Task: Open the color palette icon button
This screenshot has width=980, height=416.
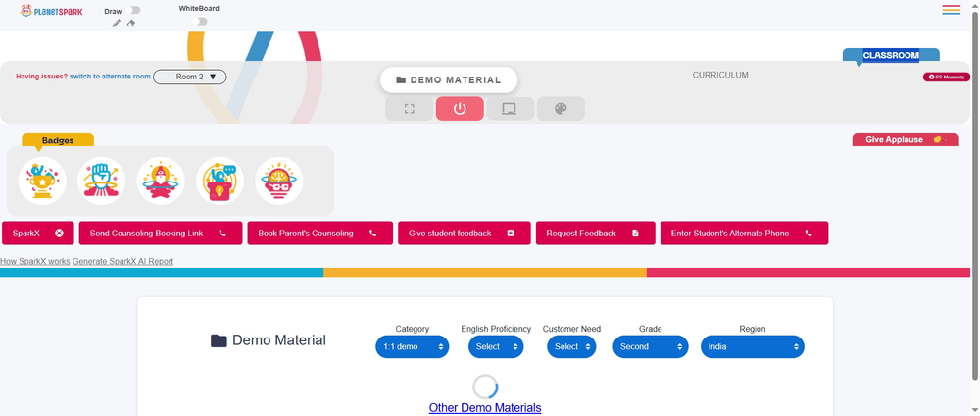Action: (x=561, y=108)
